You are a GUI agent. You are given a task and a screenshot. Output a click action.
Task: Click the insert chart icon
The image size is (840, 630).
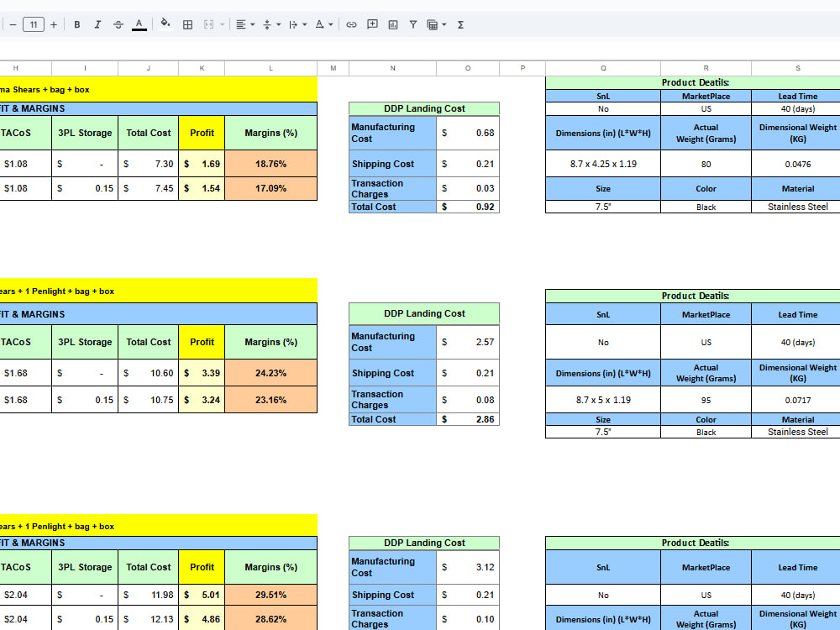point(393,24)
